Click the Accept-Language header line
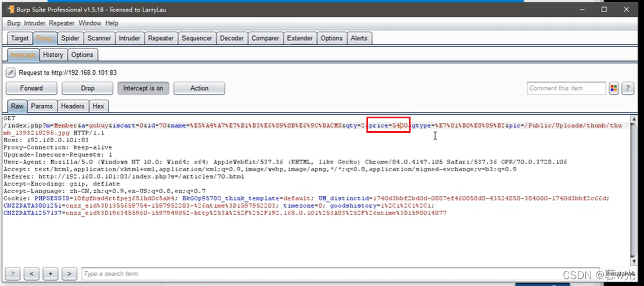This screenshot has width=644, height=286. [x=105, y=191]
